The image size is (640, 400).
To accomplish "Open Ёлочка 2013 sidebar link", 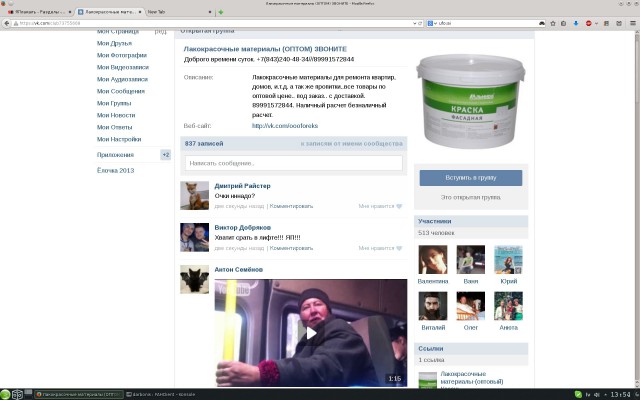I will (116, 171).
